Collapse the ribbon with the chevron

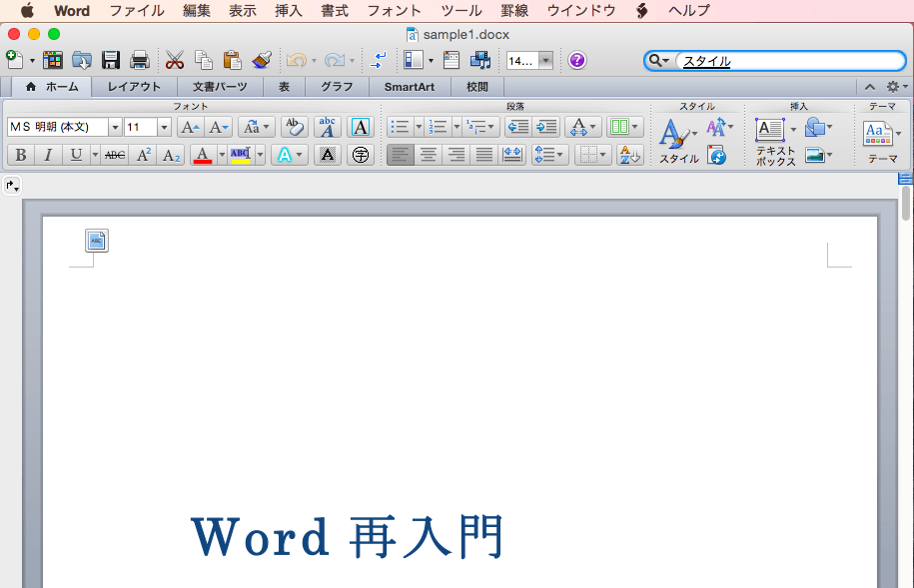tap(870, 87)
